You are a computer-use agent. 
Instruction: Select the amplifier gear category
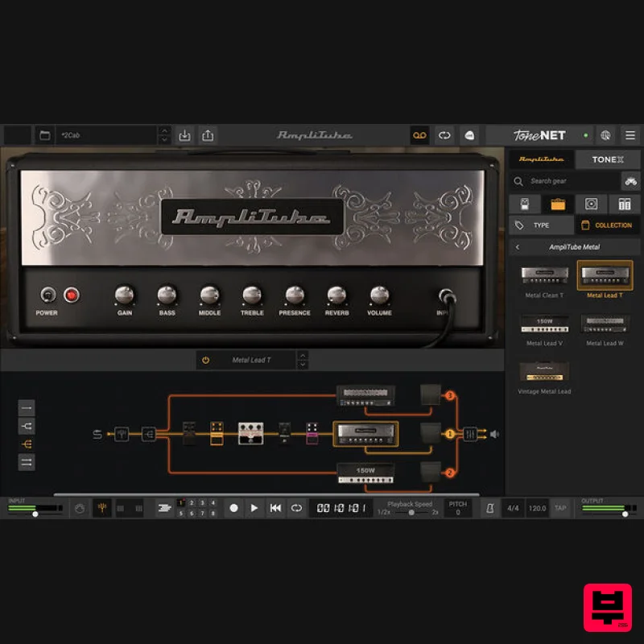pos(557,204)
